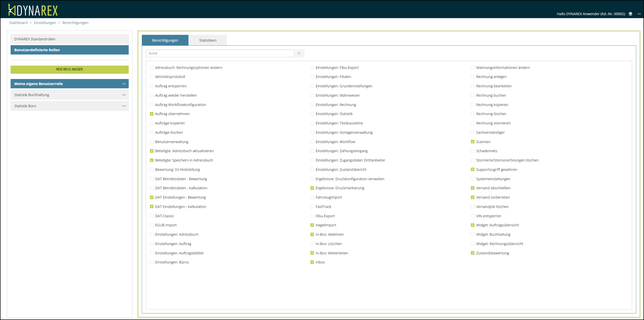Select the Berechtigungen tab
Viewport: 644px width, 320px height.
pyautogui.click(x=165, y=40)
